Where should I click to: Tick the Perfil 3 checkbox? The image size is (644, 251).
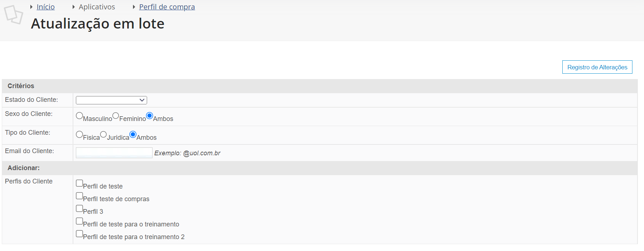(80, 208)
